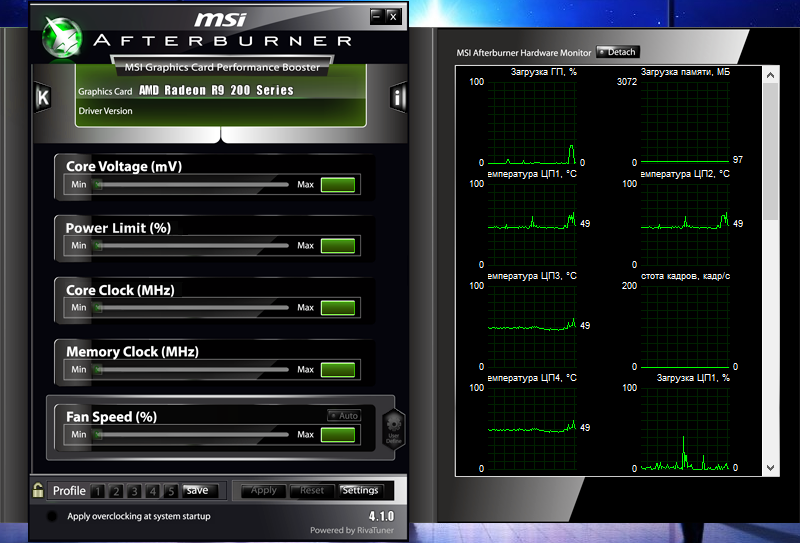Close the Afterburner window
The height and width of the screenshot is (543, 800).
pyautogui.click(x=393, y=16)
